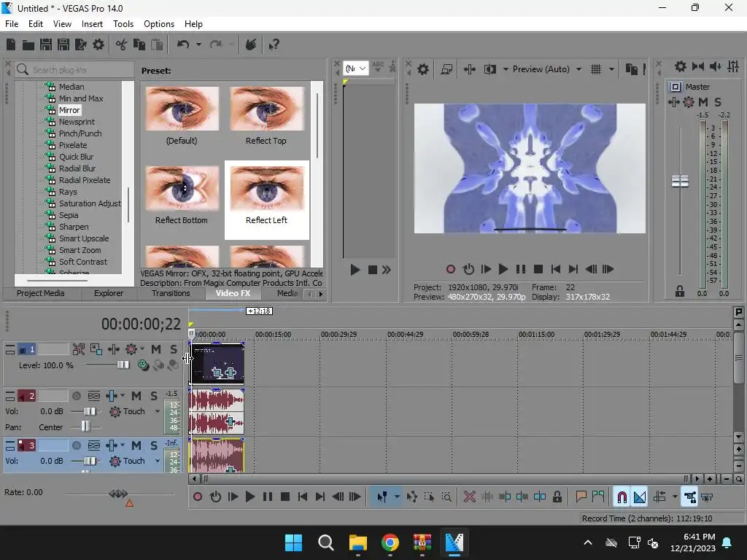
Task: Open track 2 Touch automation mode dropdown
Action: coord(158,411)
